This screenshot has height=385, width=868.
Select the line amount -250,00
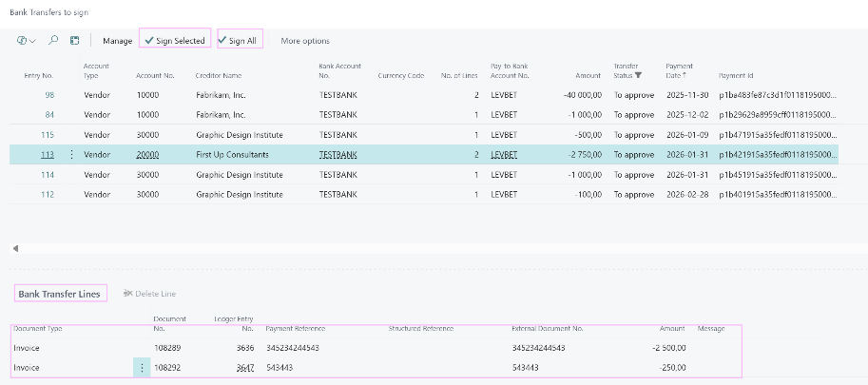click(x=671, y=368)
